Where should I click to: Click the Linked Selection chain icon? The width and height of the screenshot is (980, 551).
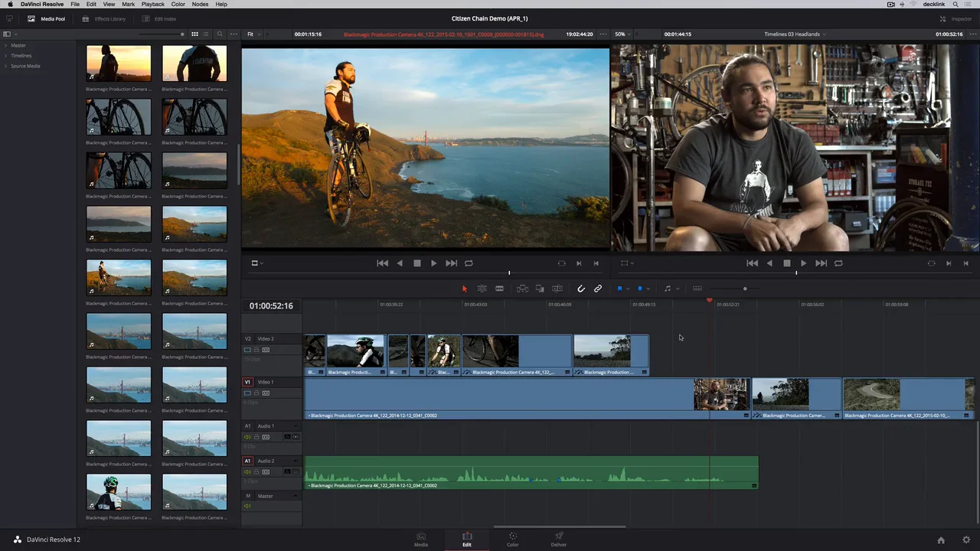pyautogui.click(x=598, y=289)
